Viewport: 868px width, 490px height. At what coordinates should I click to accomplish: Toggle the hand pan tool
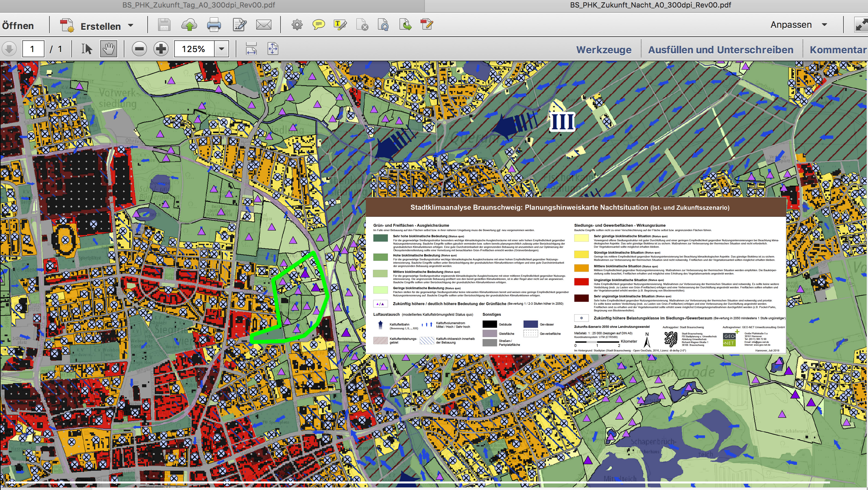pyautogui.click(x=109, y=49)
